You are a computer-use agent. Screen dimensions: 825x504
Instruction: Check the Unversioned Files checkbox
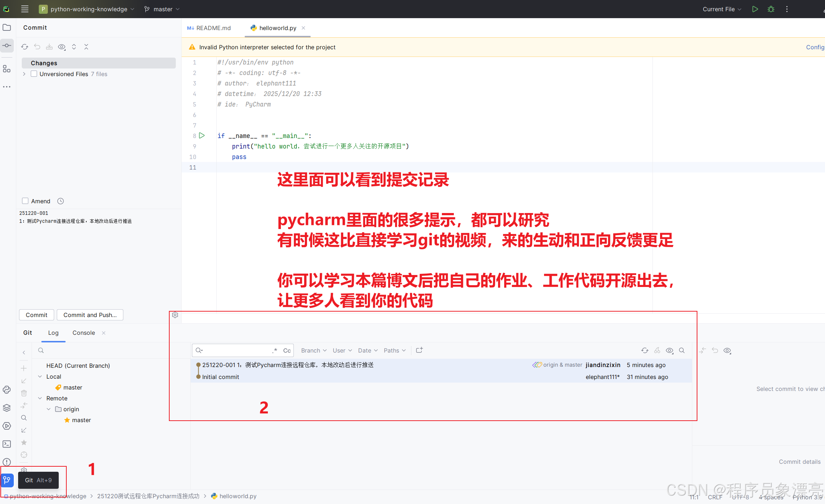click(34, 74)
